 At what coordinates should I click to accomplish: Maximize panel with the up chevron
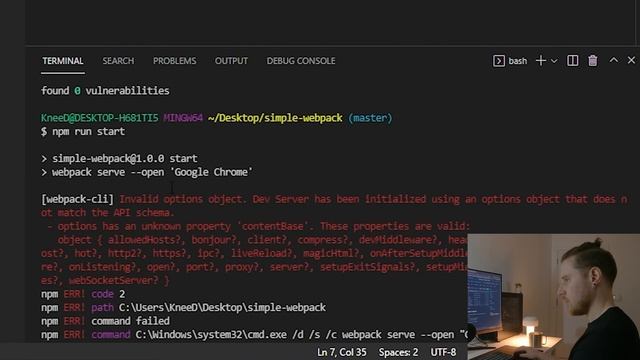[x=613, y=60]
